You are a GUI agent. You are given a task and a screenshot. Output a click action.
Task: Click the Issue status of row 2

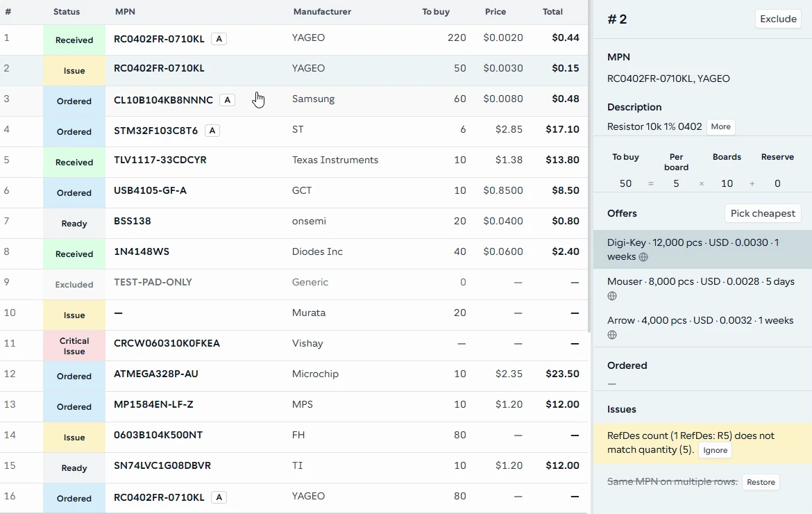point(74,70)
